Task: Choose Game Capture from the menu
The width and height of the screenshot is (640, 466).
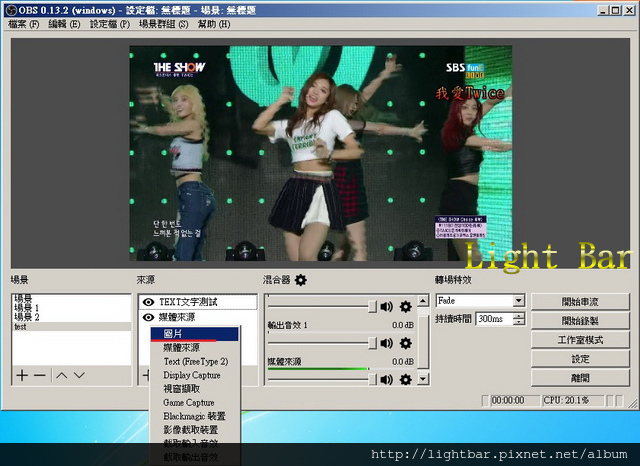Action: pyautogui.click(x=194, y=402)
